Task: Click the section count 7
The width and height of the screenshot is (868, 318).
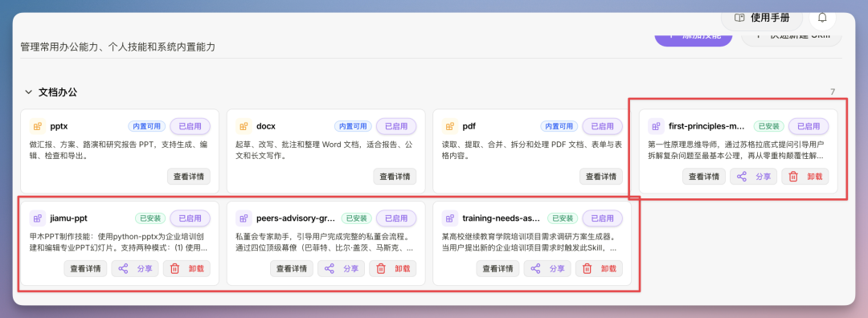Action: (x=833, y=92)
